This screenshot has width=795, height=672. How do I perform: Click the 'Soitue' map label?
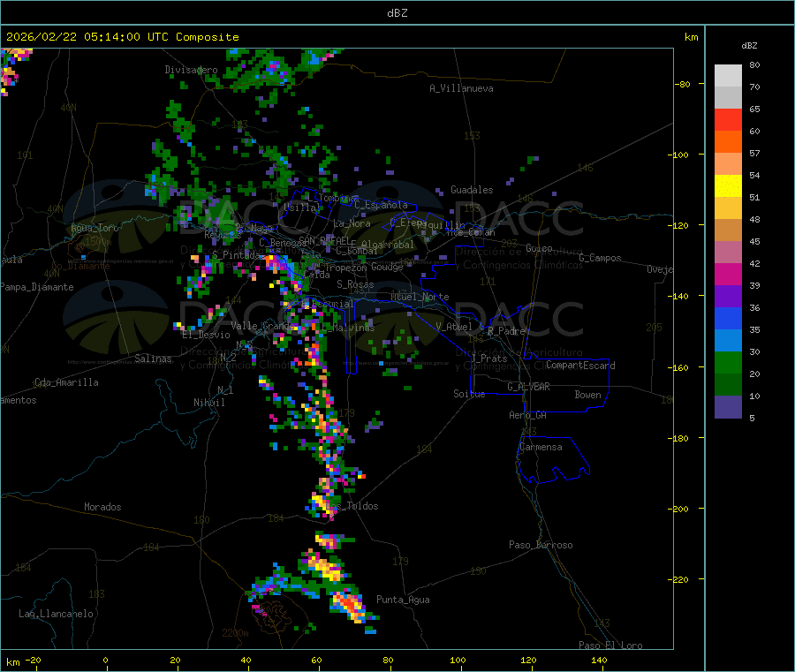click(469, 394)
